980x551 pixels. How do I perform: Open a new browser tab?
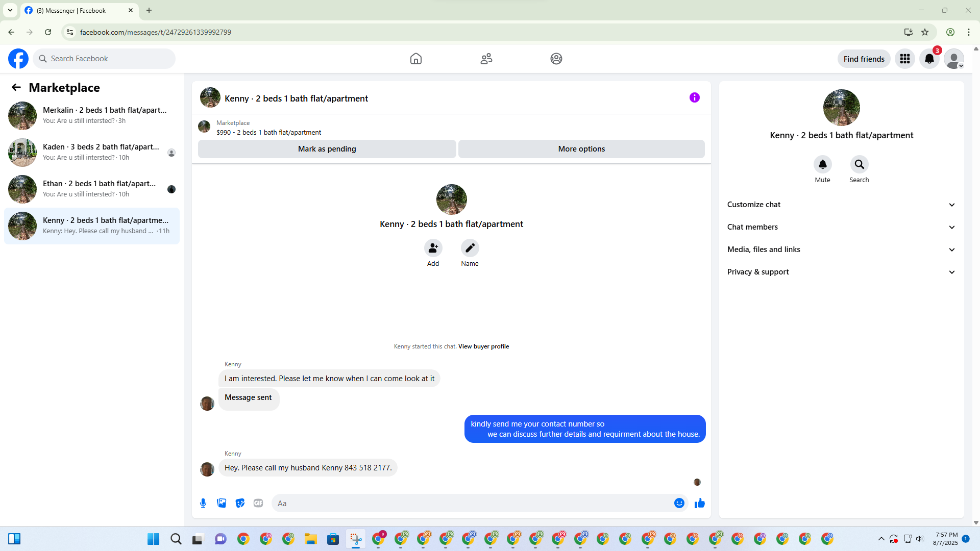coord(149,10)
